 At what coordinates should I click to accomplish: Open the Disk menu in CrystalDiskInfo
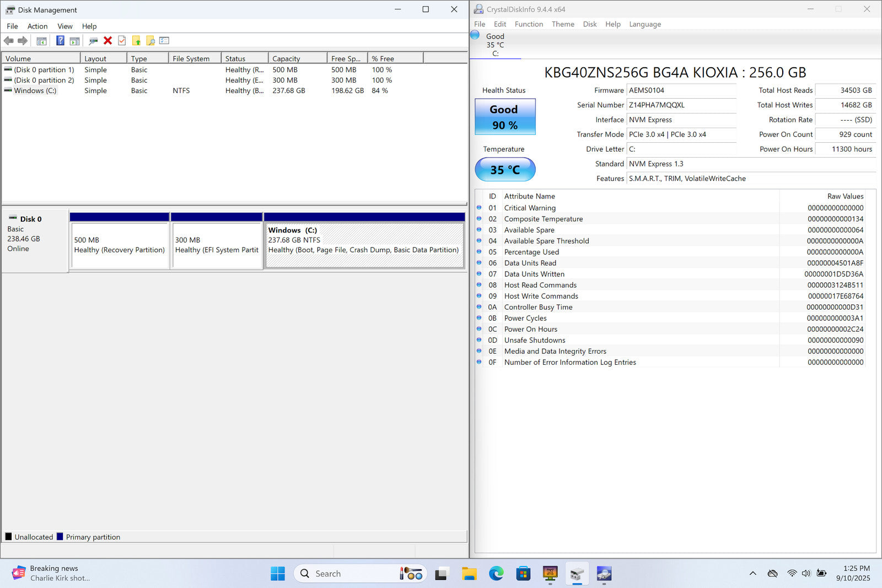pos(590,24)
